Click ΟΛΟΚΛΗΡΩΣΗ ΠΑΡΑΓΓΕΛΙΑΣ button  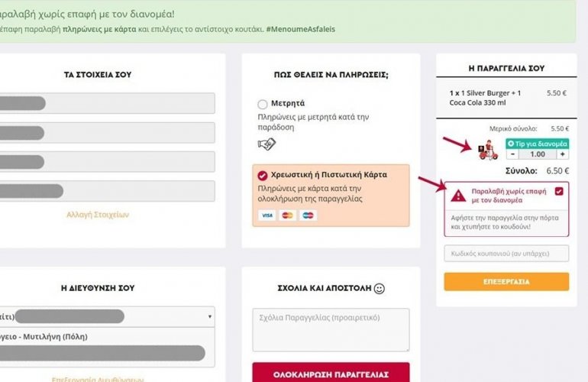click(331, 373)
